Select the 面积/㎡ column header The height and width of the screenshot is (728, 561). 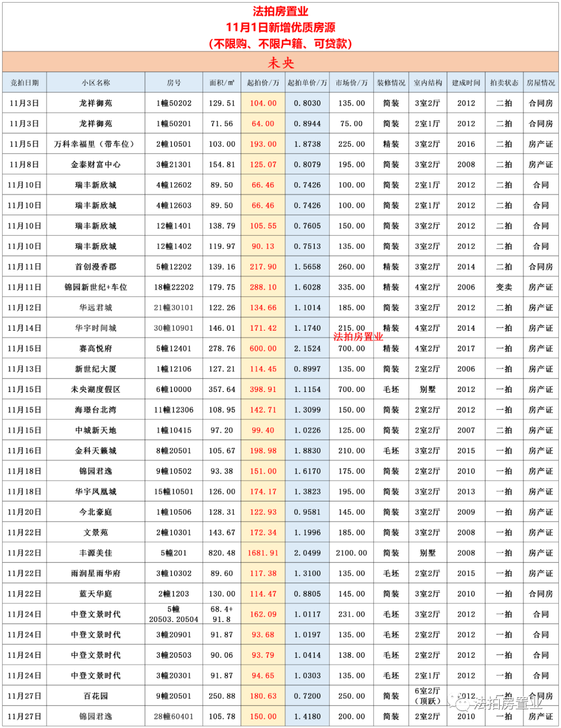[222, 83]
